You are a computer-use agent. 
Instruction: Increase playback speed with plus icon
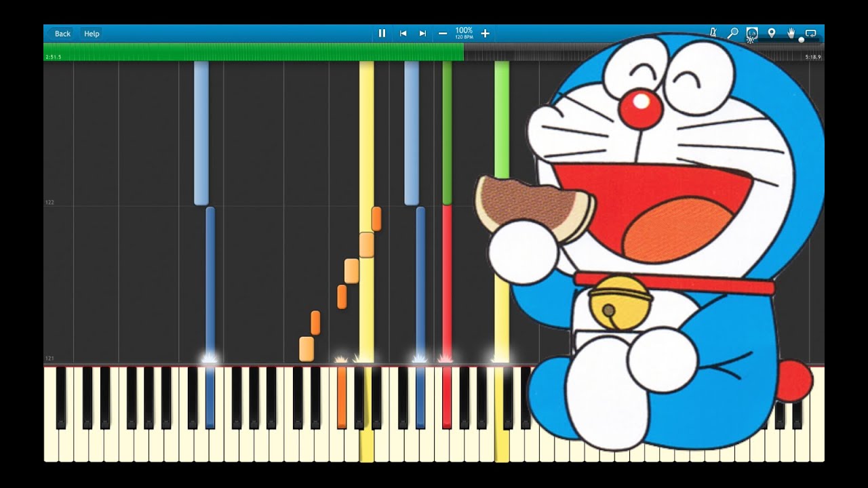pos(486,33)
